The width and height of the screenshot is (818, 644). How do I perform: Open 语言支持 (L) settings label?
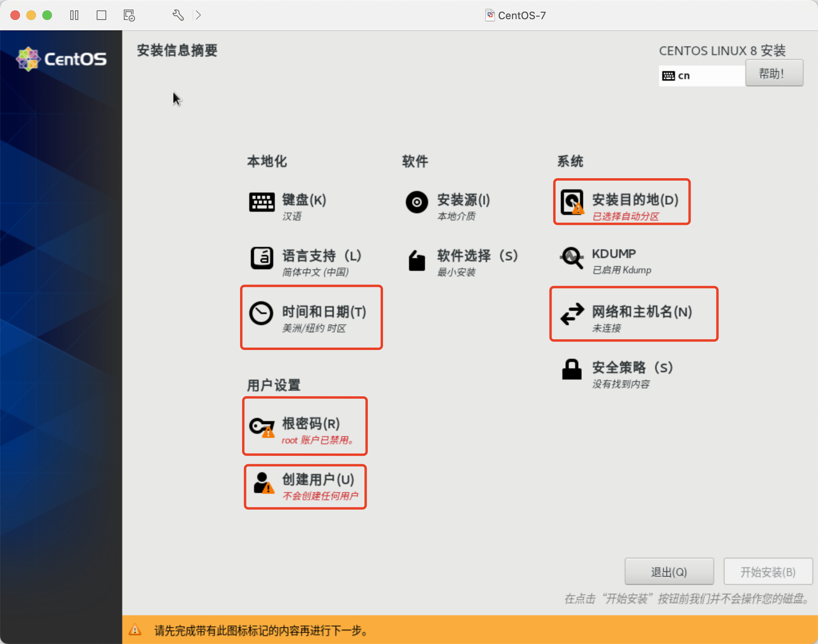point(322,256)
